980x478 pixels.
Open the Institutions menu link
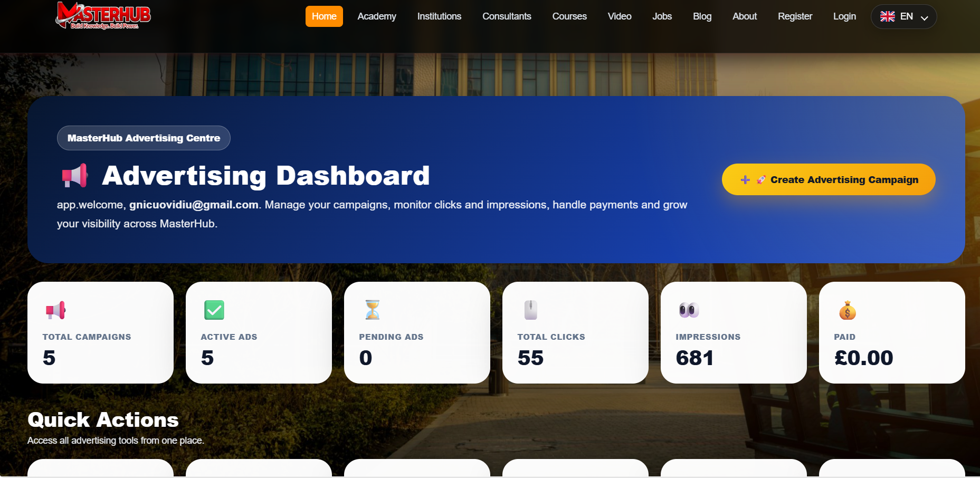point(439,16)
